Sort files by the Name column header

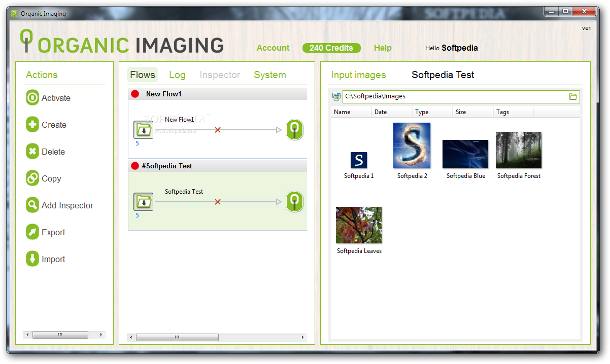point(351,112)
